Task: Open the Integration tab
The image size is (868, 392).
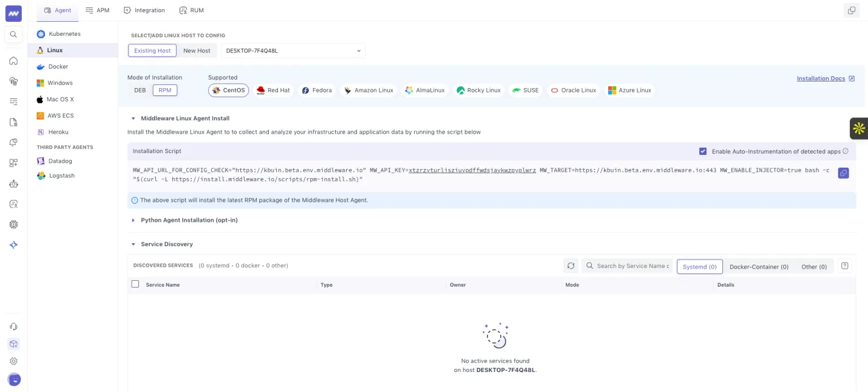Action: tap(144, 10)
